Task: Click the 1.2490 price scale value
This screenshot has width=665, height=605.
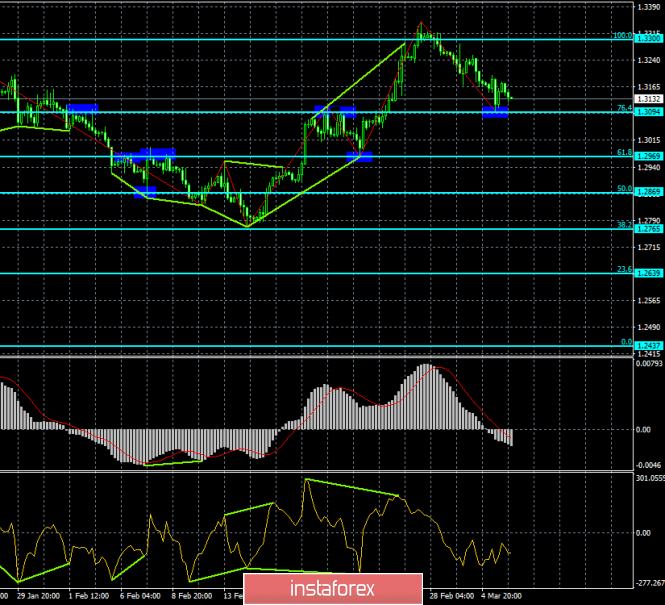Action: (x=649, y=327)
